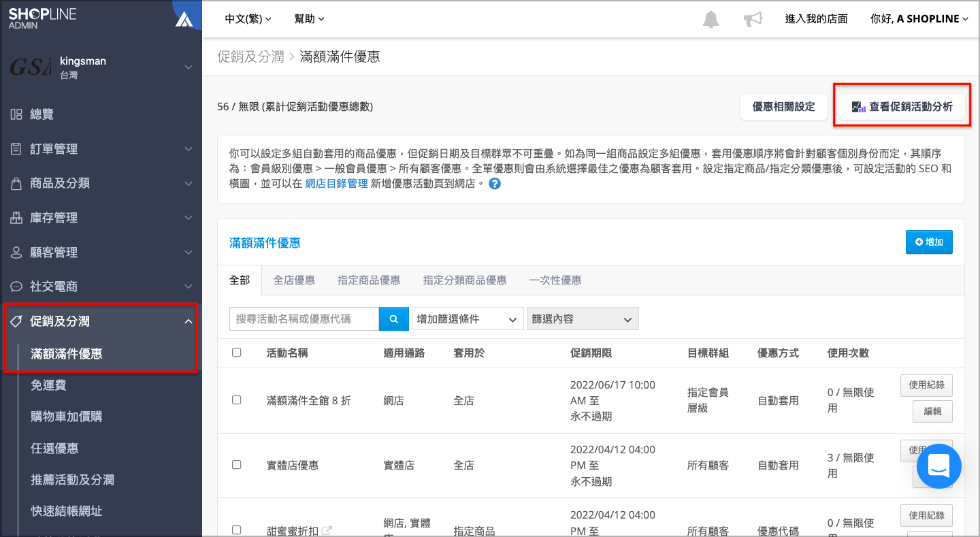Click the kingsman shop logo thumbnail

(31, 67)
